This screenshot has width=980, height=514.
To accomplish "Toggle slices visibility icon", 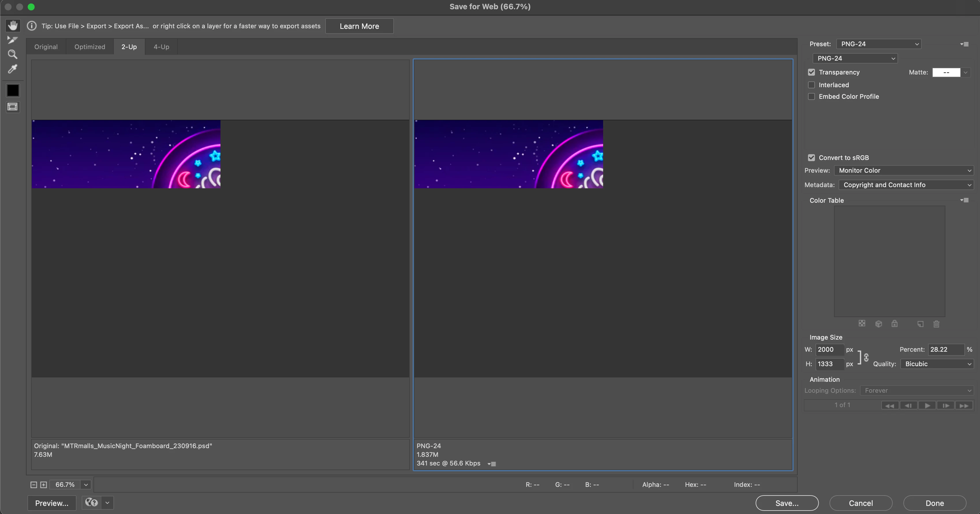I will pos(13,107).
